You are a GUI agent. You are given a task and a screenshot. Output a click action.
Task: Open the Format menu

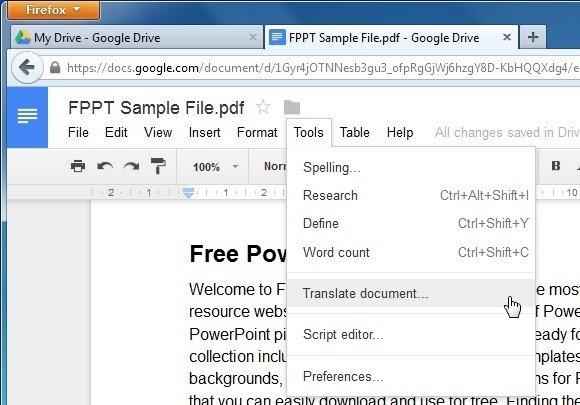(257, 132)
